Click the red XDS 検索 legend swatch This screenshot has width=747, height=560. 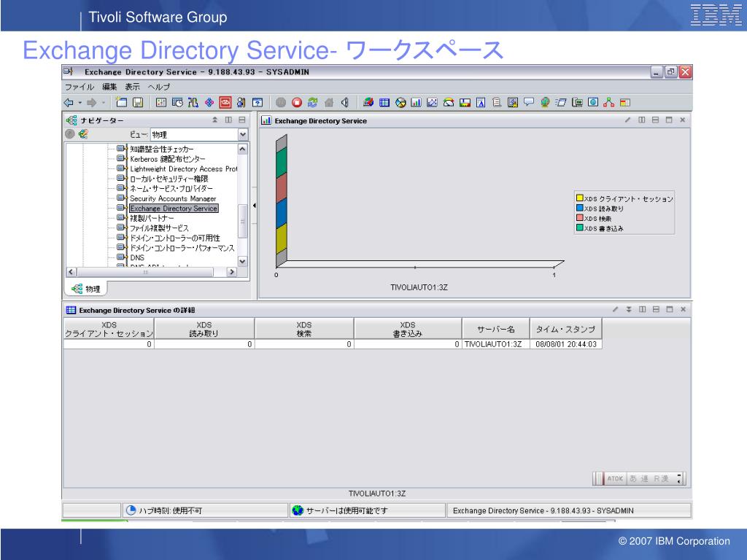(x=580, y=218)
